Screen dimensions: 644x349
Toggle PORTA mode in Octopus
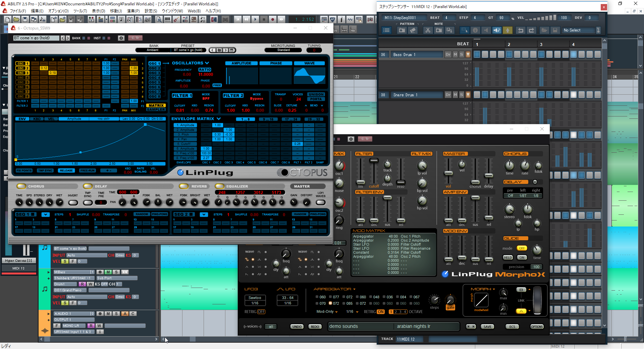316,99
